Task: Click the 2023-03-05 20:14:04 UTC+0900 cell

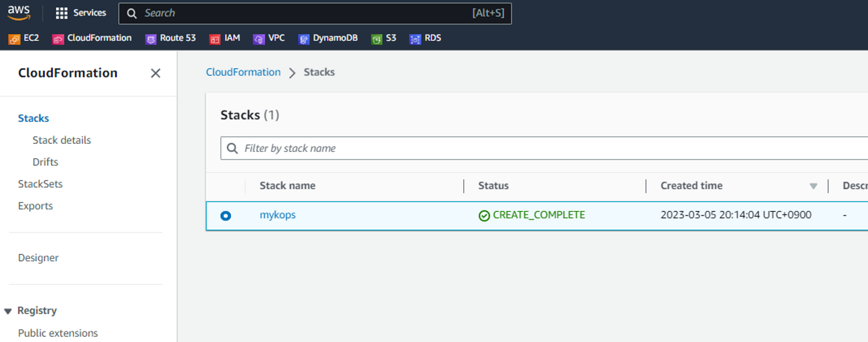Action: [x=736, y=215]
